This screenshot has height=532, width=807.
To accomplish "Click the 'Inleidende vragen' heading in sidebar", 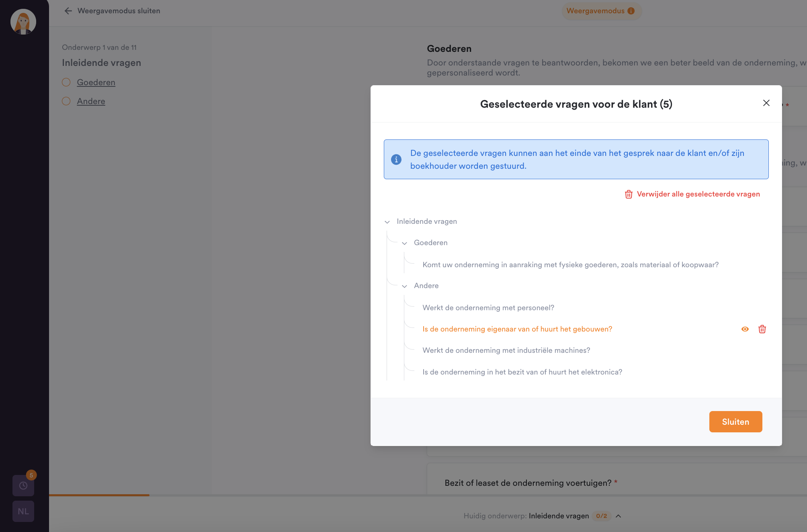I will (x=101, y=63).
